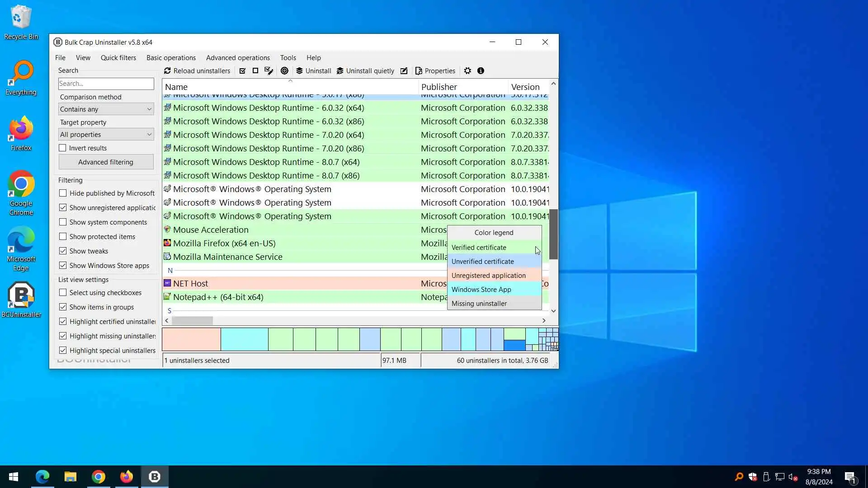Open the Quick filters menu
Viewport: 868px width, 488px height.
tap(118, 58)
